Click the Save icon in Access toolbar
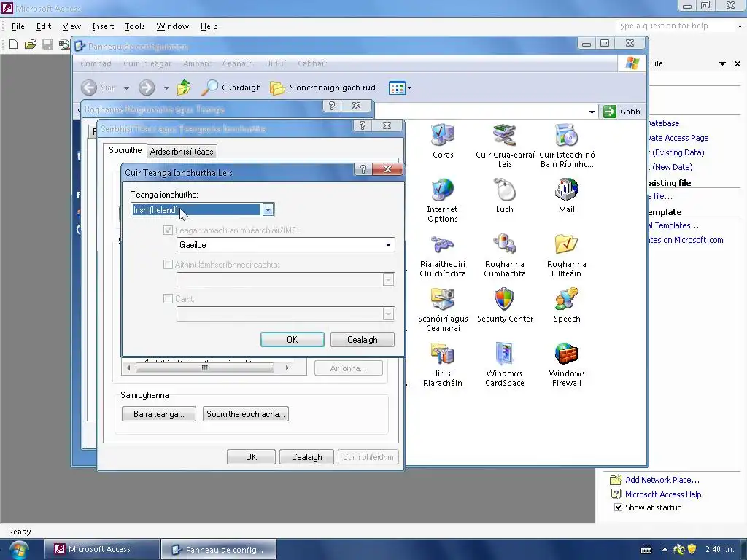The width and height of the screenshot is (747, 560). point(47,44)
